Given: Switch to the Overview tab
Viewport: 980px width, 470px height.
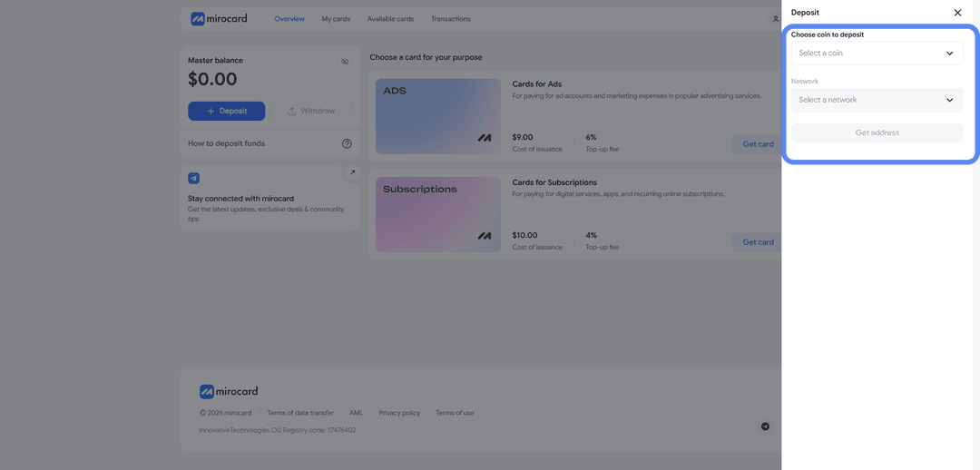Looking at the screenshot, I should [289, 19].
